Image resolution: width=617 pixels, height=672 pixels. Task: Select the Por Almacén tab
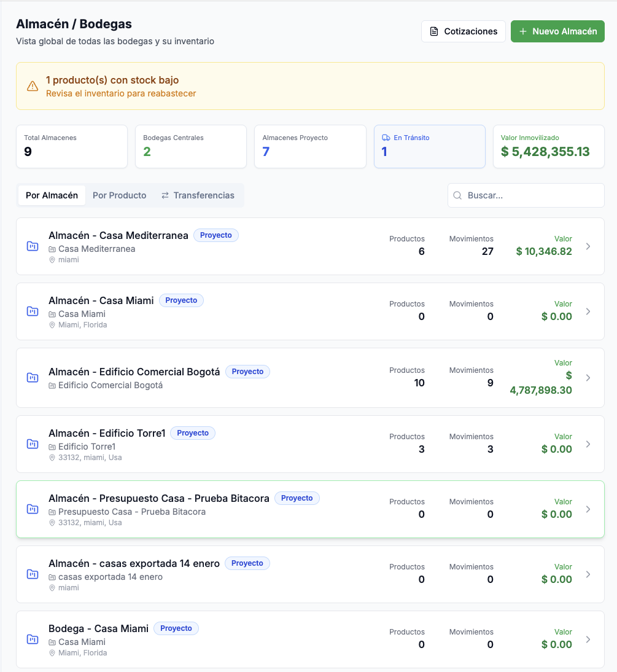pos(52,195)
